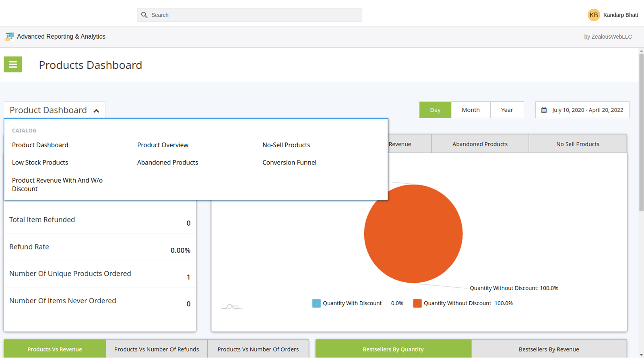Click the KB user avatar
Image resolution: width=644 pixels, height=362 pixels.
point(594,15)
